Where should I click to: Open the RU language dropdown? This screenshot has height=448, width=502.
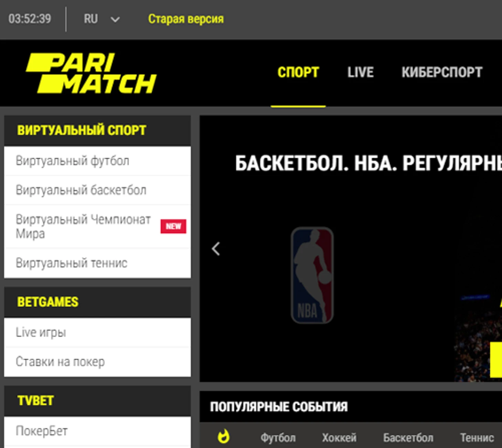coord(101,19)
